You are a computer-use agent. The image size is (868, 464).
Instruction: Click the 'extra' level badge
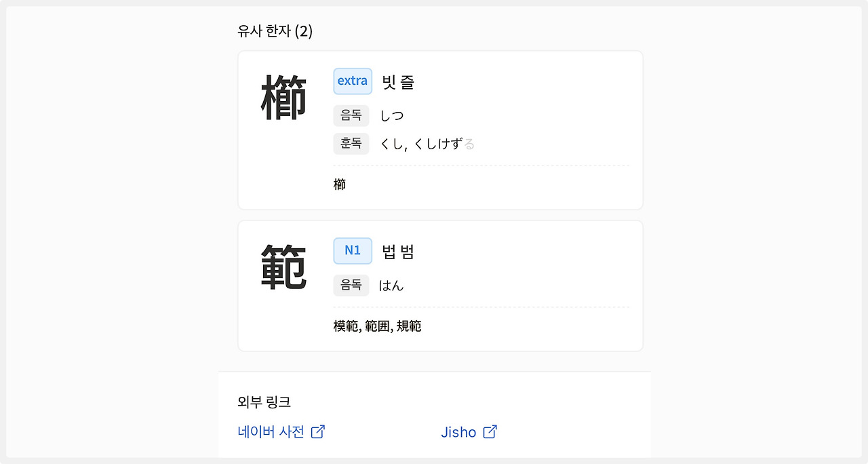tap(353, 81)
